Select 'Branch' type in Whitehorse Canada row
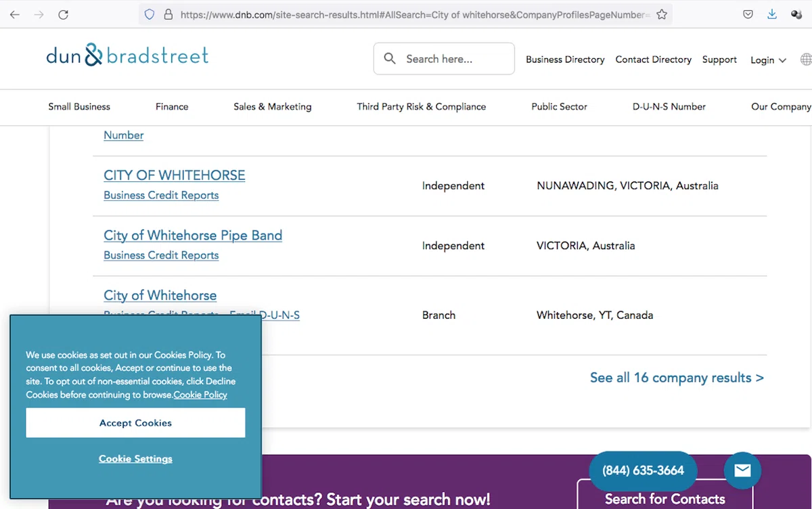This screenshot has height=509, width=812. click(438, 315)
